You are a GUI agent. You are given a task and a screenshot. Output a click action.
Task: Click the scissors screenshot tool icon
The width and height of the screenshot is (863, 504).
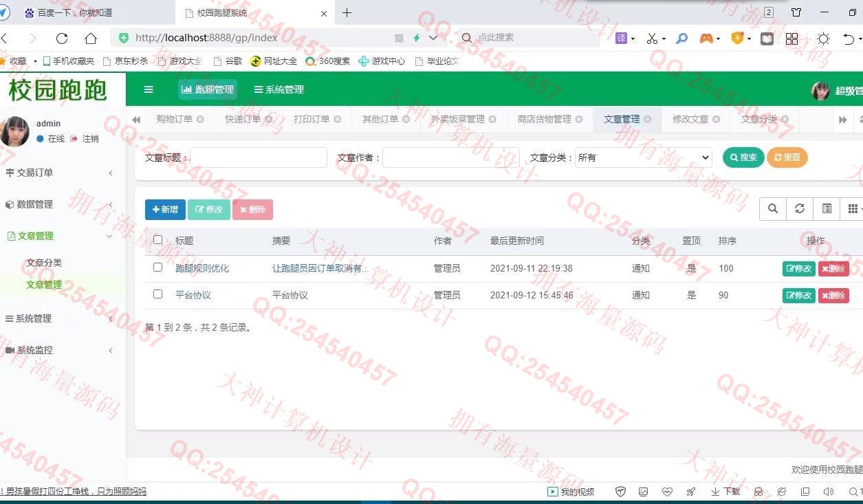[652, 39]
